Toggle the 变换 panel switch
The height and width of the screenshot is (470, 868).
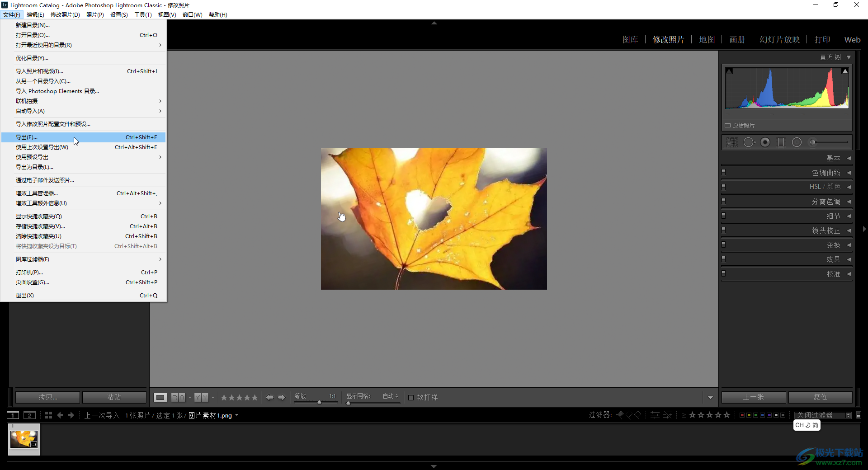pos(724,244)
